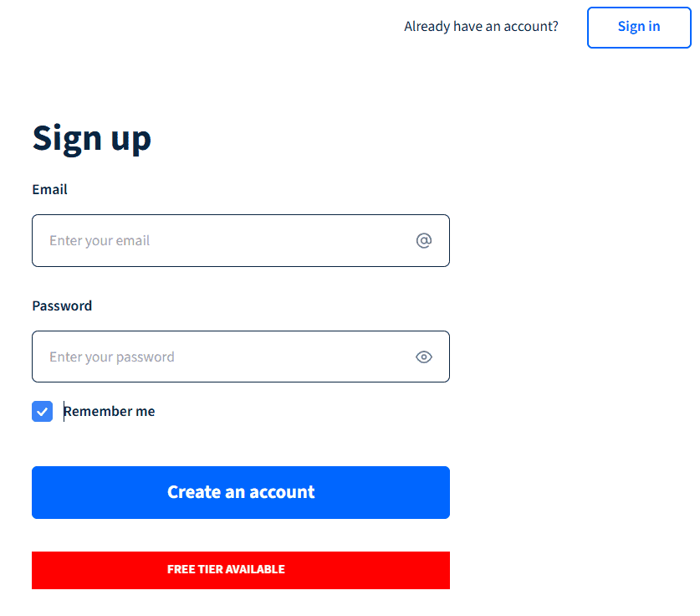Toggle password visibility with the eye icon
The width and height of the screenshot is (700, 616).
point(424,357)
